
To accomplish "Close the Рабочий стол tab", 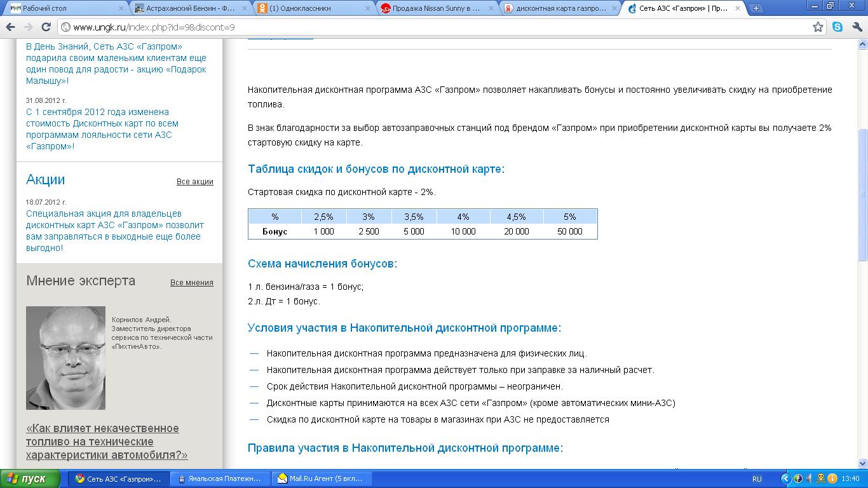I will point(121,9).
